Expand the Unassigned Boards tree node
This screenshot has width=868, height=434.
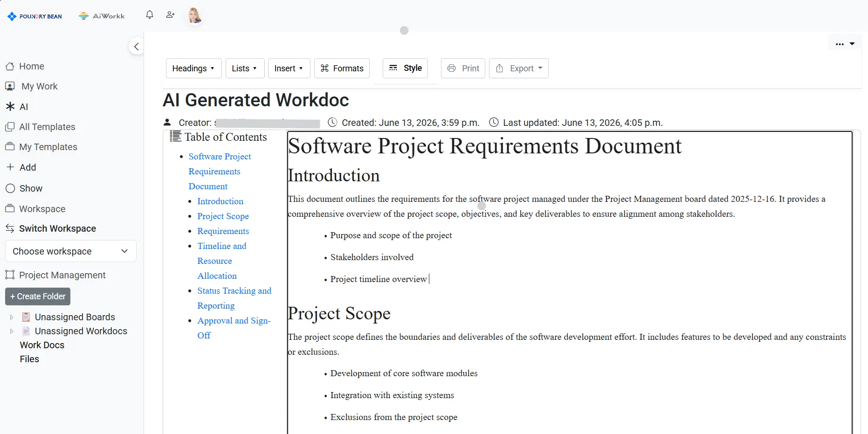12,317
